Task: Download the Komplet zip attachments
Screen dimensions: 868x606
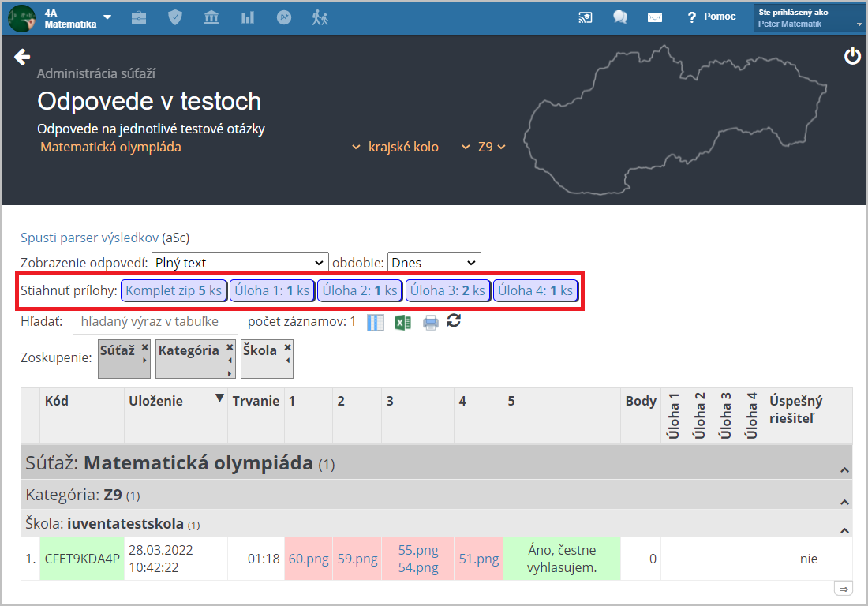Action: point(174,290)
